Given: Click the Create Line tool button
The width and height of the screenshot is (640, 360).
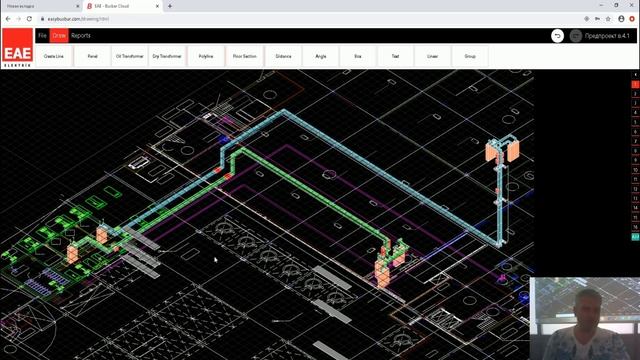Looking at the screenshot, I should click(54, 56).
